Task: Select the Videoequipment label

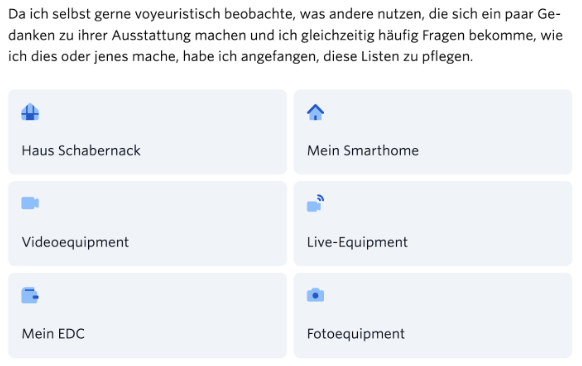Action: point(75,242)
